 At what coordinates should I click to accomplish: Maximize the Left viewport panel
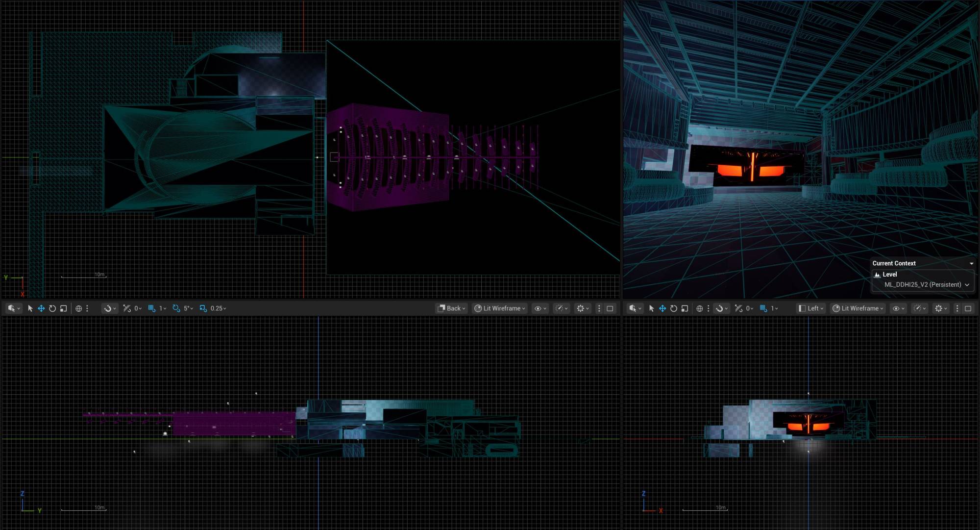click(x=968, y=308)
